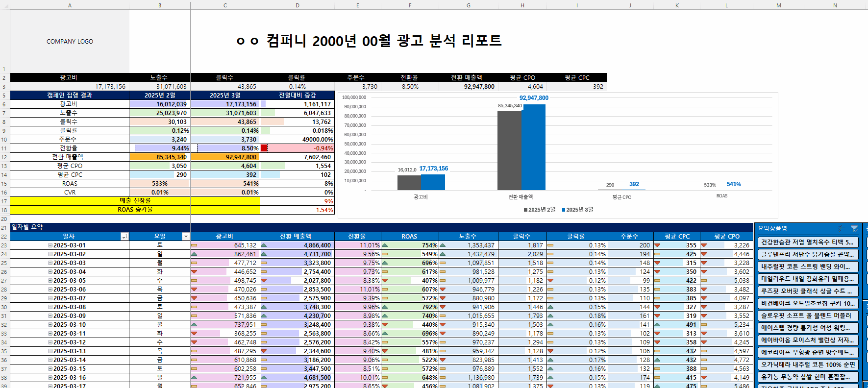
Task: Click the 92,947,800 chart data label
Action: point(534,98)
